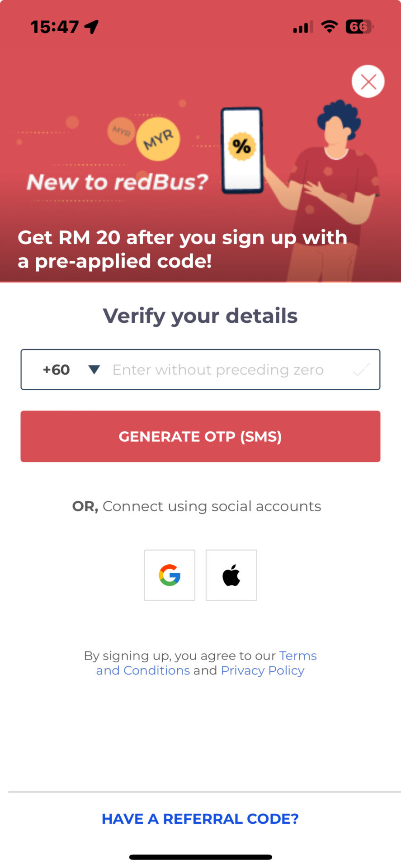Image resolution: width=401 pixels, height=868 pixels.
Task: Tap the battery level indicator
Action: tap(359, 27)
